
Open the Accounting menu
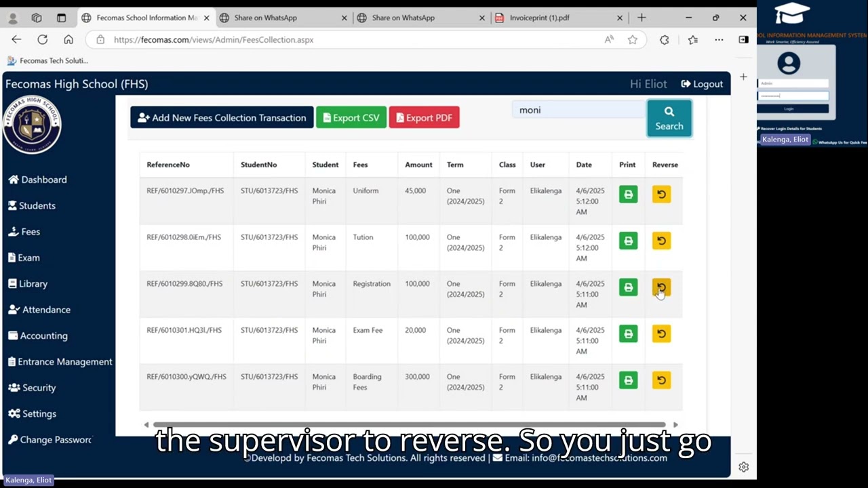pos(38,335)
